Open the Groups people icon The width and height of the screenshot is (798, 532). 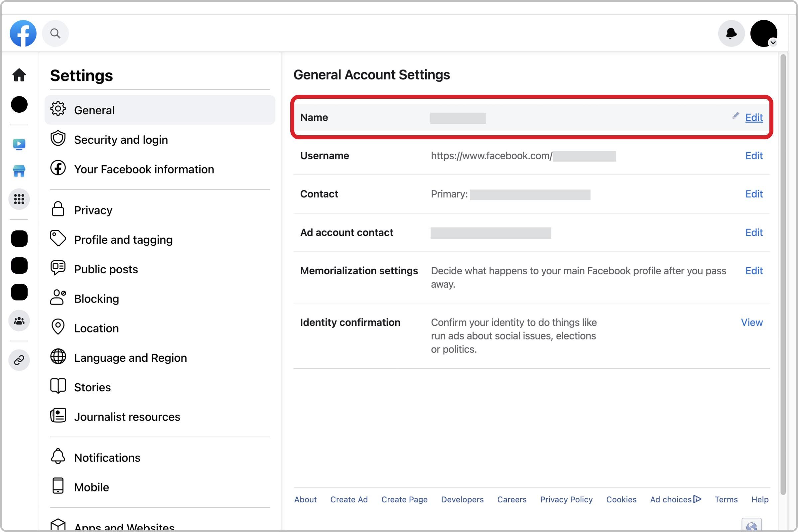19,321
